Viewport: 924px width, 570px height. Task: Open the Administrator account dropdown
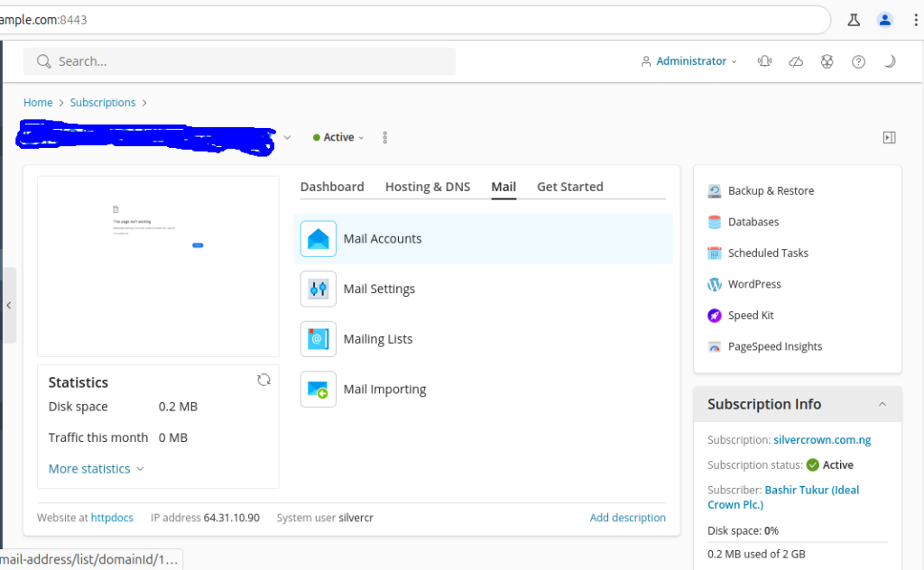point(689,61)
